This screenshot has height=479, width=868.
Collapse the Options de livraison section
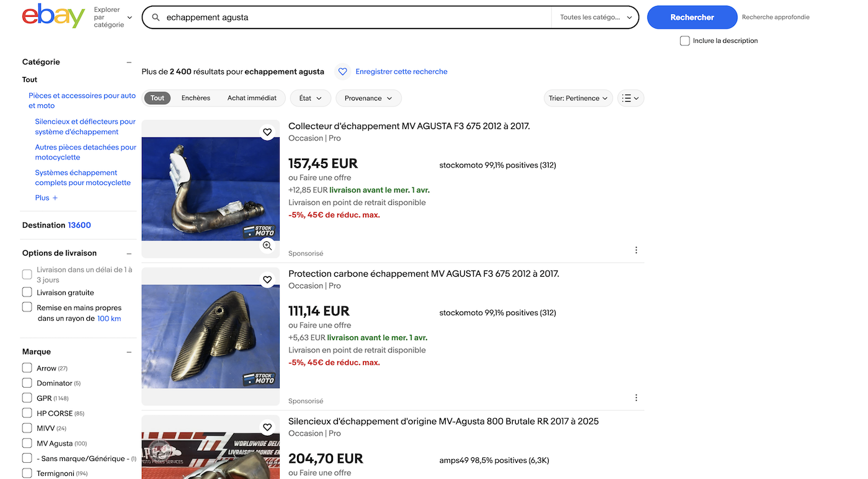point(129,253)
